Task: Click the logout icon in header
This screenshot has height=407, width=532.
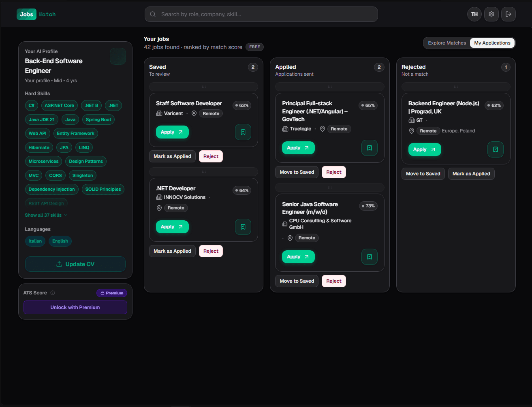Action: point(508,14)
